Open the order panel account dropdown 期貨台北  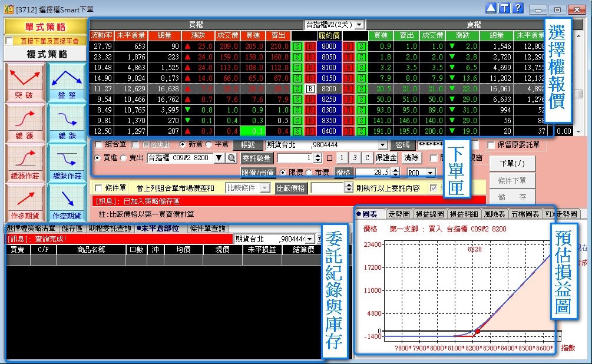click(x=383, y=145)
